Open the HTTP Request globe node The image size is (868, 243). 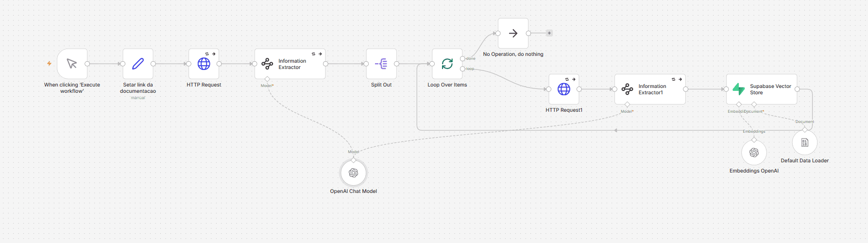click(x=204, y=64)
